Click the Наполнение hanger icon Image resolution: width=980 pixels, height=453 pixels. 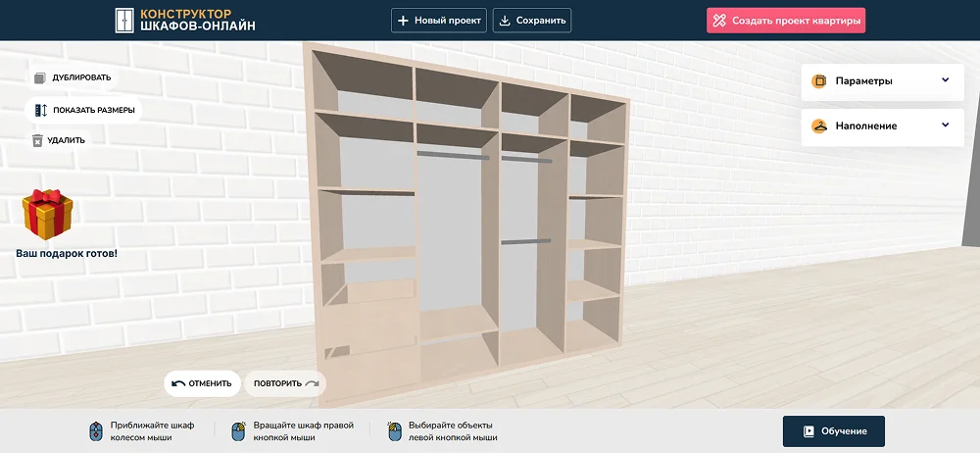[819, 126]
